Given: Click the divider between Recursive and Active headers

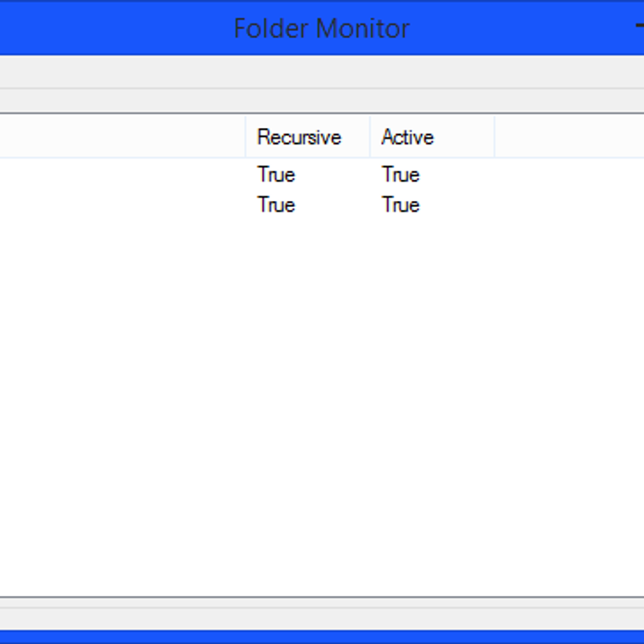Looking at the screenshot, I should point(370,137).
